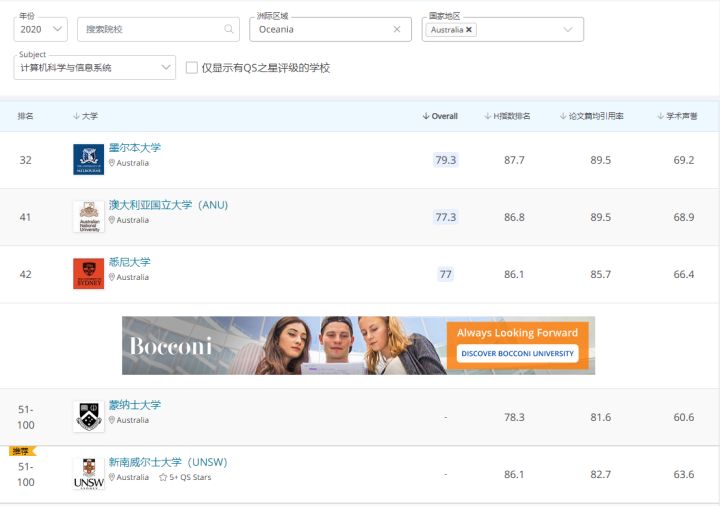Click UNSW citations value 82.7
Image resolution: width=720 pixels, height=506 pixels.
click(x=600, y=474)
